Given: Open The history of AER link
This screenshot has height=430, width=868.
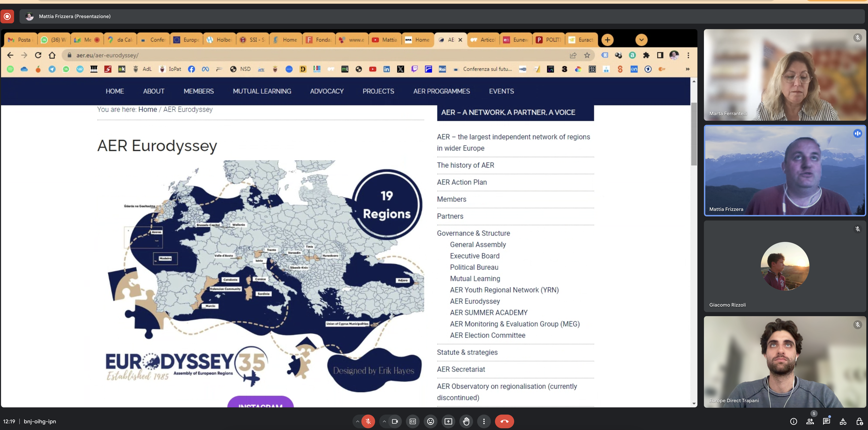Looking at the screenshot, I should 465,165.
